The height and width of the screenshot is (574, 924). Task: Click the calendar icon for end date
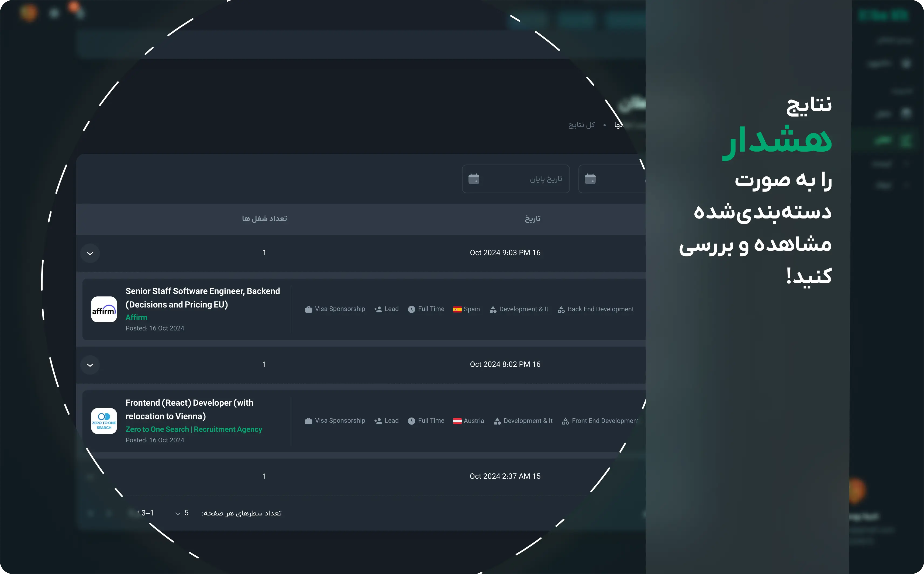pyautogui.click(x=474, y=179)
